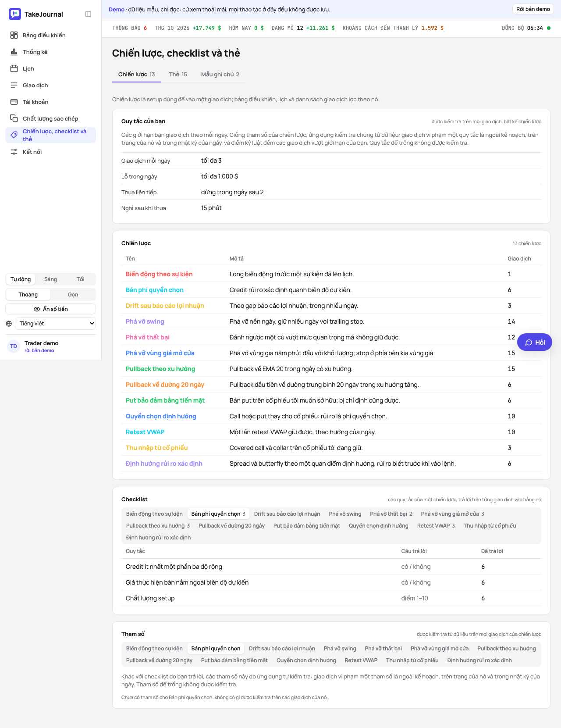This screenshot has height=728, width=561.
Task: Open the Phá vỡ swing strategy
Action: click(x=145, y=321)
